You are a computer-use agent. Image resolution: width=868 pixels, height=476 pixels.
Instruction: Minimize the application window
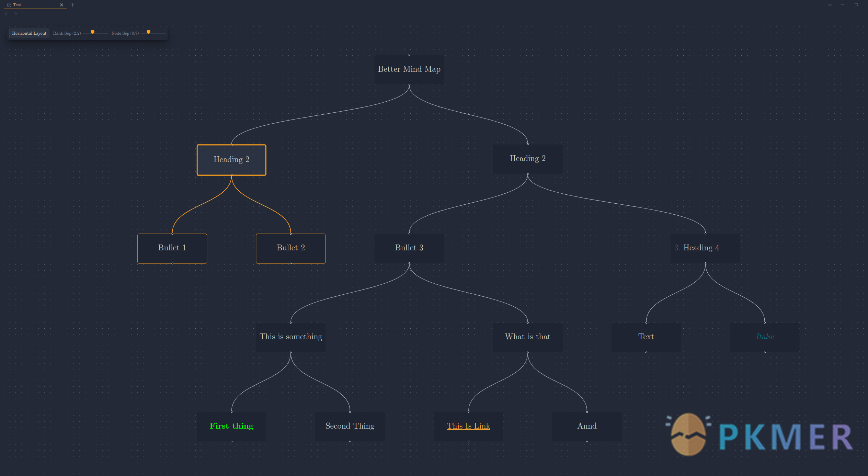[x=843, y=5]
